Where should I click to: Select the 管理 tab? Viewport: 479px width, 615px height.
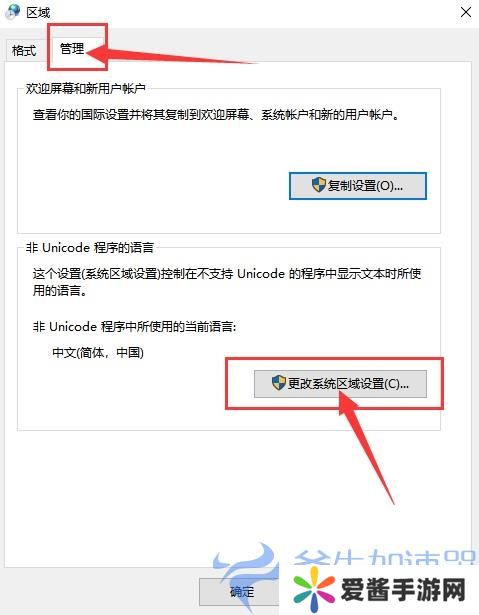pos(72,49)
